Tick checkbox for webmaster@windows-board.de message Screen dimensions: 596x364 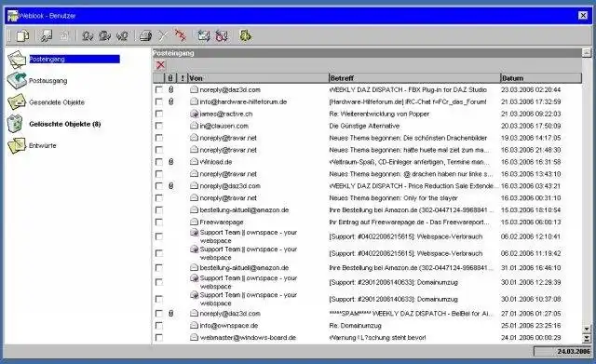pyautogui.click(x=159, y=337)
